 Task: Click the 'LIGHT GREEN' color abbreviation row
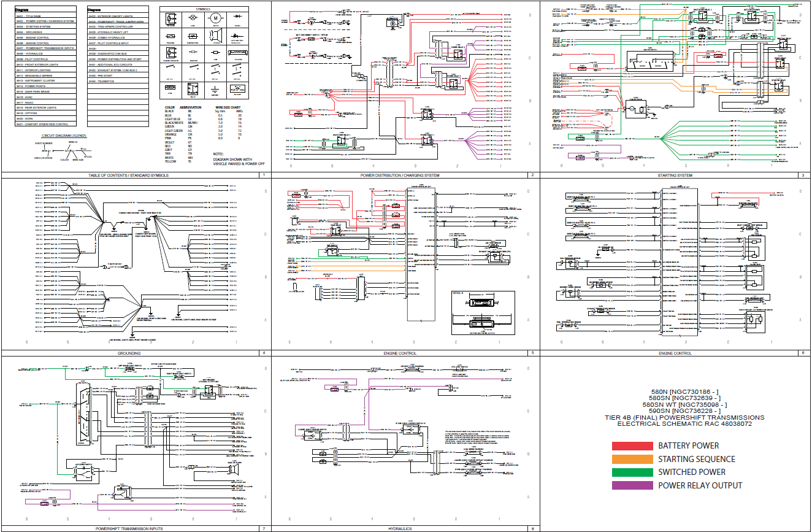(x=178, y=131)
